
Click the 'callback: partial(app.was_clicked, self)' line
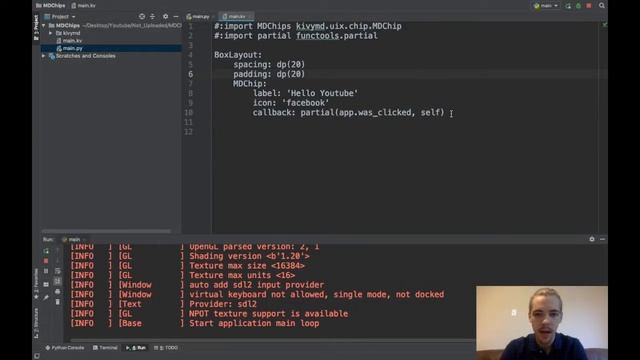(x=349, y=113)
